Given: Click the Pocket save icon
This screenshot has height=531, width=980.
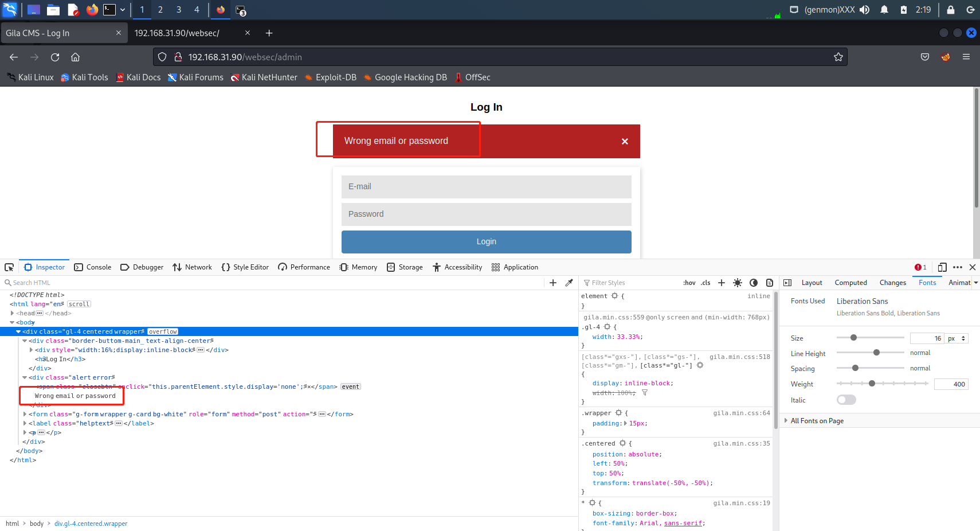Looking at the screenshot, I should [925, 57].
